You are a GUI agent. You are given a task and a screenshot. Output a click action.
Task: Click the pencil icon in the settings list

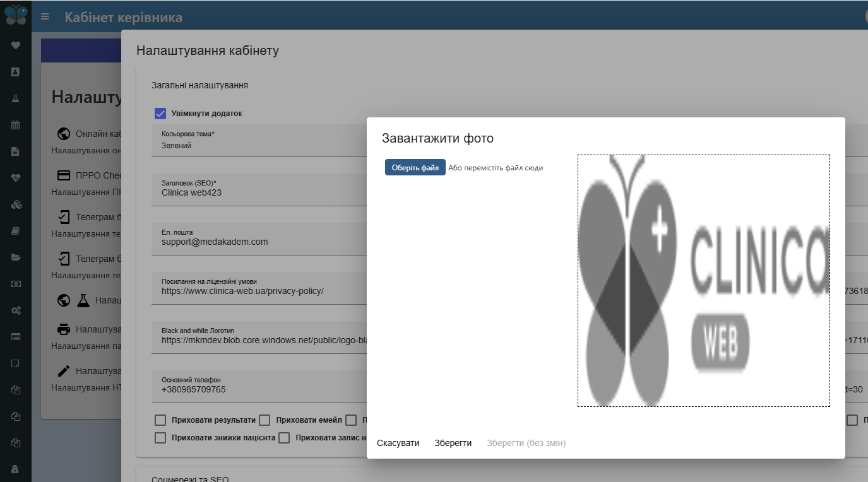coord(63,371)
